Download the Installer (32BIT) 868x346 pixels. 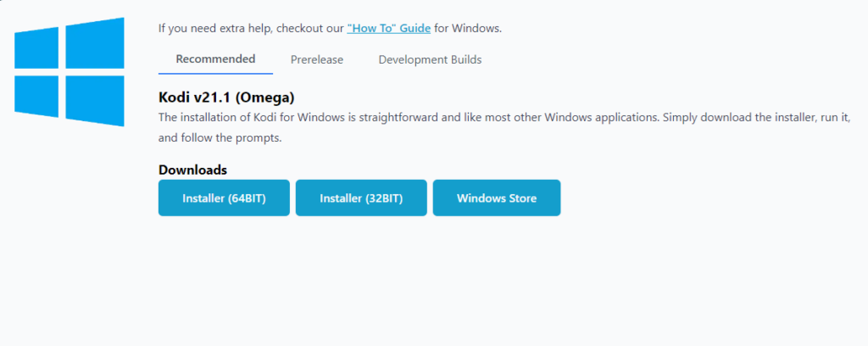[x=361, y=198]
